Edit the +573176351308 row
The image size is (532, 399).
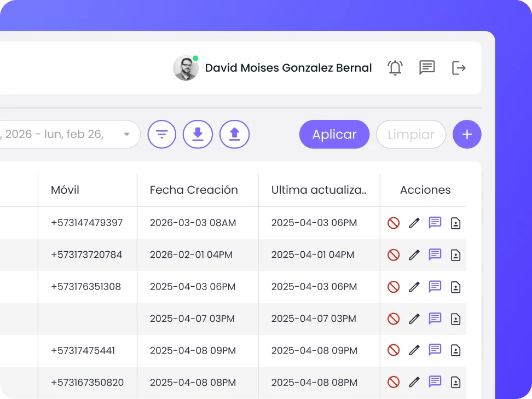coord(414,287)
